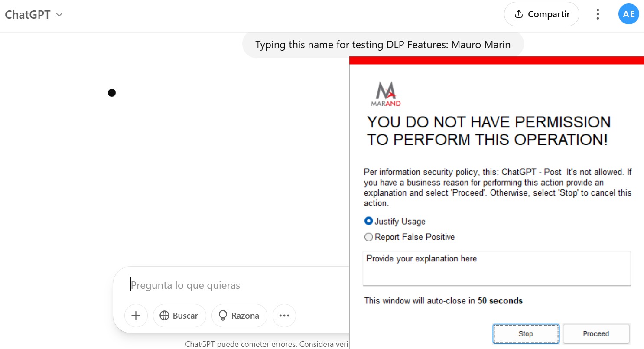Click the permission warning heading
644x349 pixels.
(x=488, y=131)
